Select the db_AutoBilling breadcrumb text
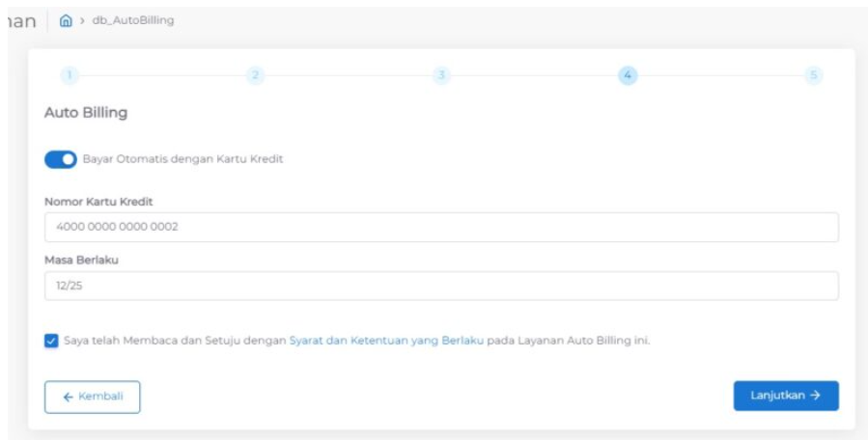Screen dimensions: 868x440 pyautogui.click(x=132, y=21)
